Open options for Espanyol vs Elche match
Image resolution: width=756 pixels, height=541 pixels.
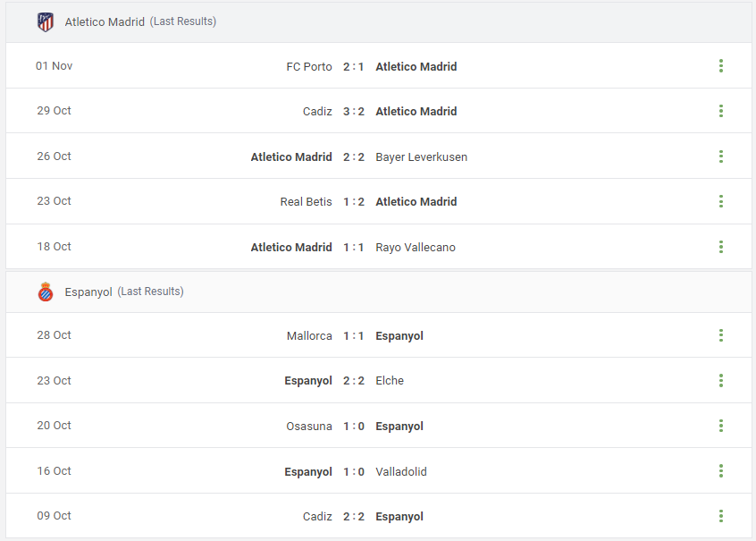[x=721, y=380]
